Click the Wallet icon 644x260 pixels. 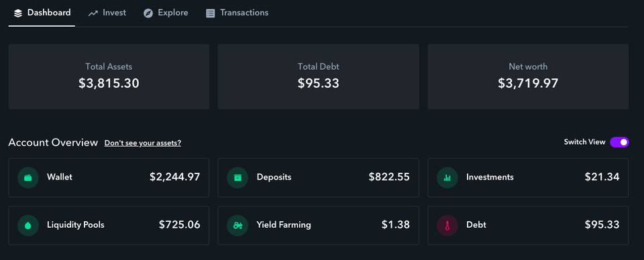coord(28,178)
